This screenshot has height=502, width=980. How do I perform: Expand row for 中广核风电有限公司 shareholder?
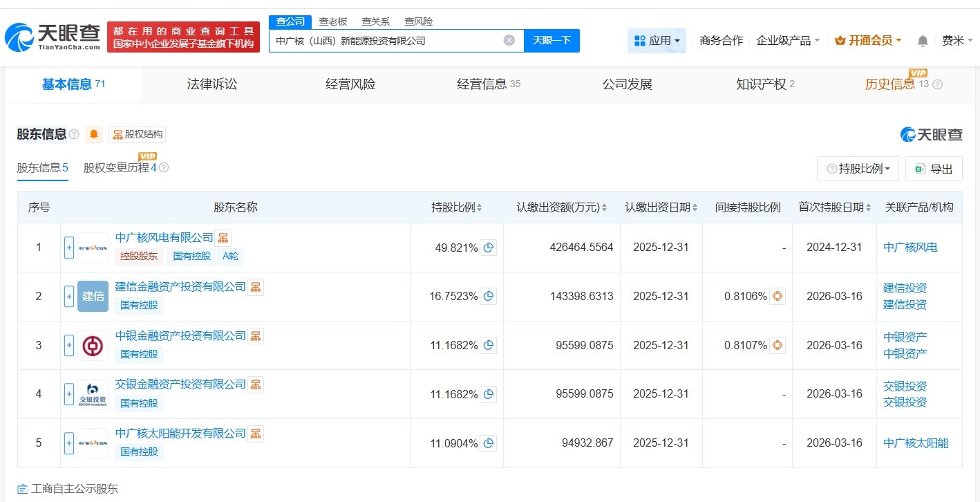[69, 248]
